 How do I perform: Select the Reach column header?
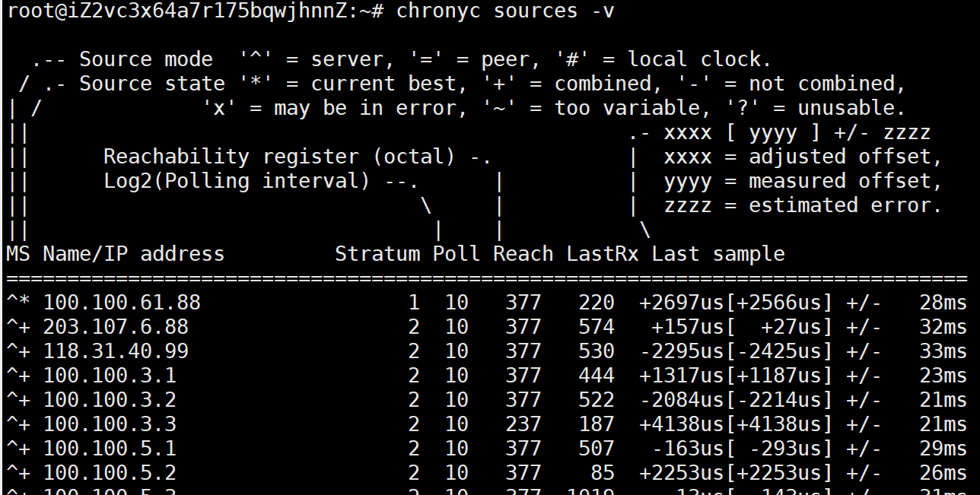click(x=522, y=253)
